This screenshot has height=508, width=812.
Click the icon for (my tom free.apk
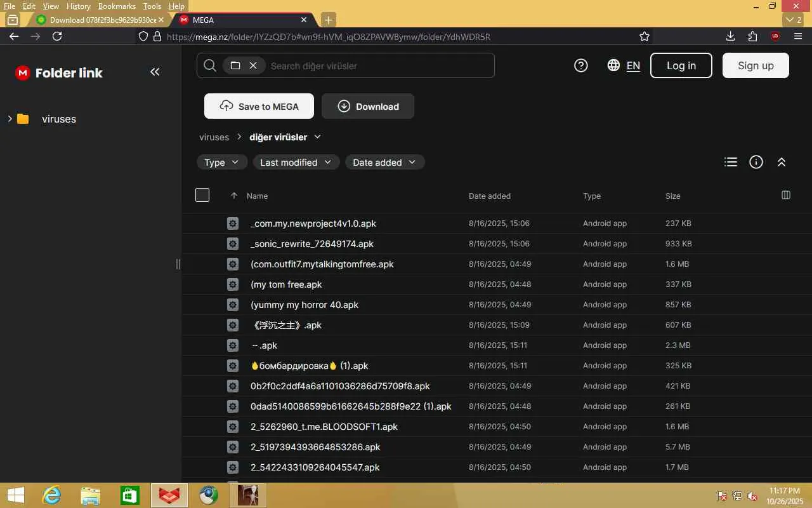point(233,284)
